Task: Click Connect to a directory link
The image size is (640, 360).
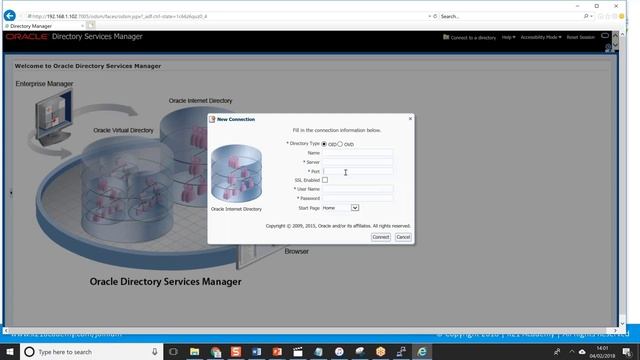Action: tap(473, 38)
